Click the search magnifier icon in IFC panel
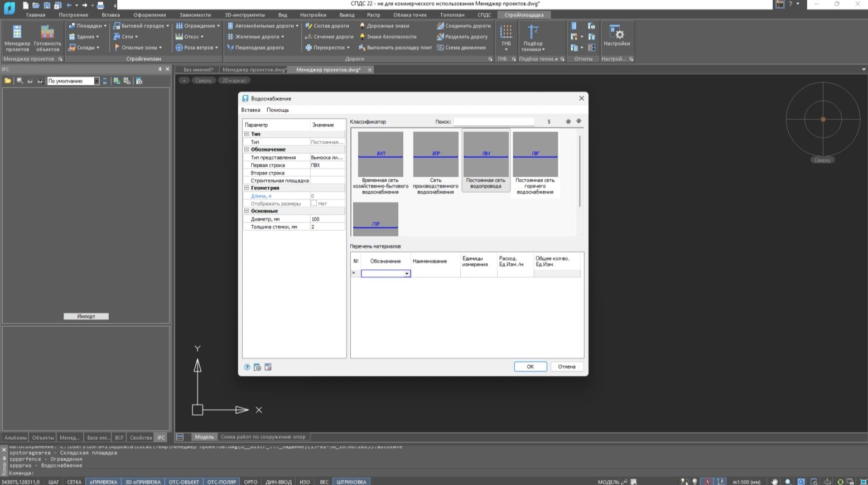The image size is (868, 485). click(x=20, y=81)
